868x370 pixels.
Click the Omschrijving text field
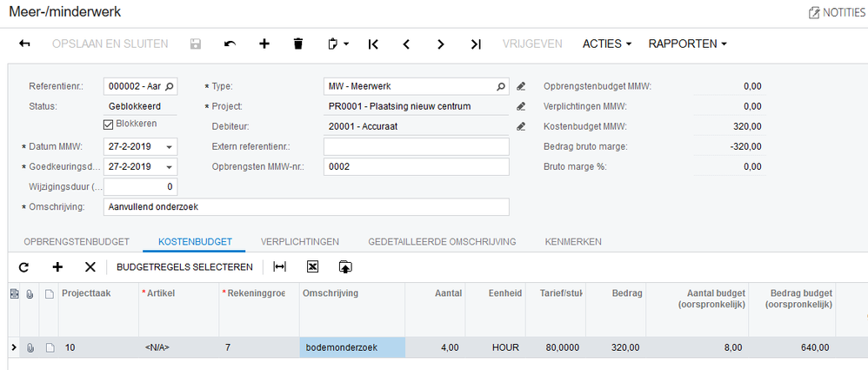[305, 207]
